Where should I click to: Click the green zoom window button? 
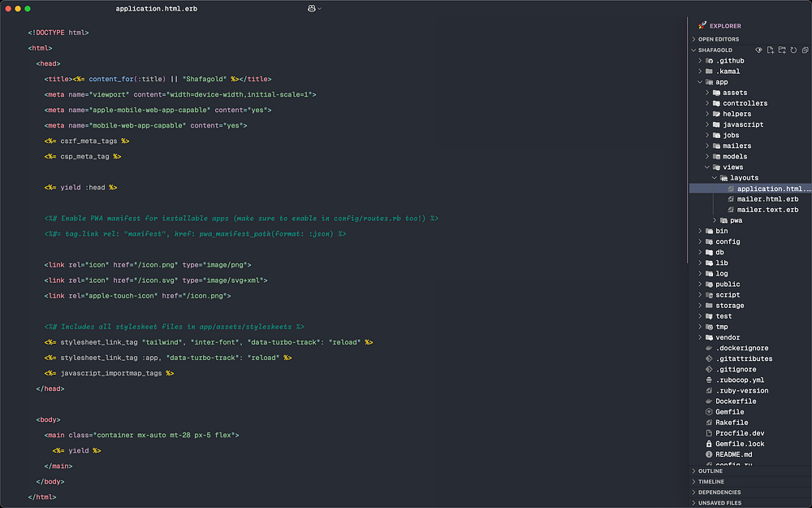28,9
